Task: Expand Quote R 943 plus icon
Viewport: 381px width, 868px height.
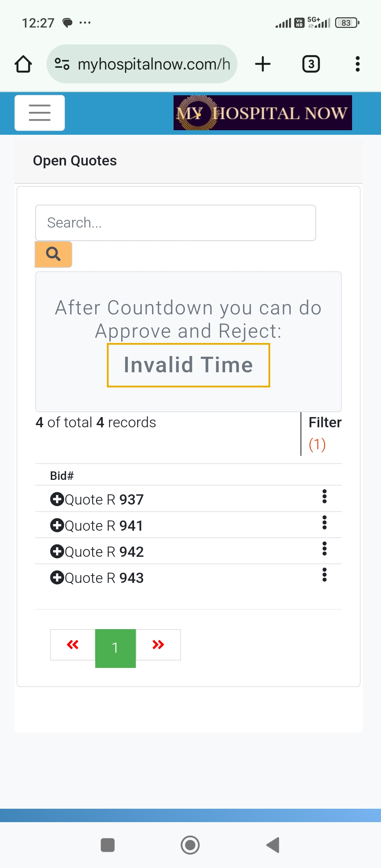Action: (x=57, y=578)
